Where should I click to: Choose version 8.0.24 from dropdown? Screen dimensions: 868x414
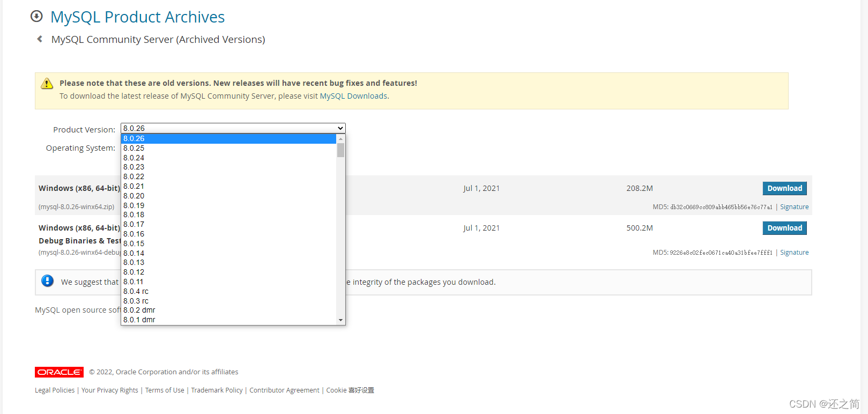pos(229,158)
